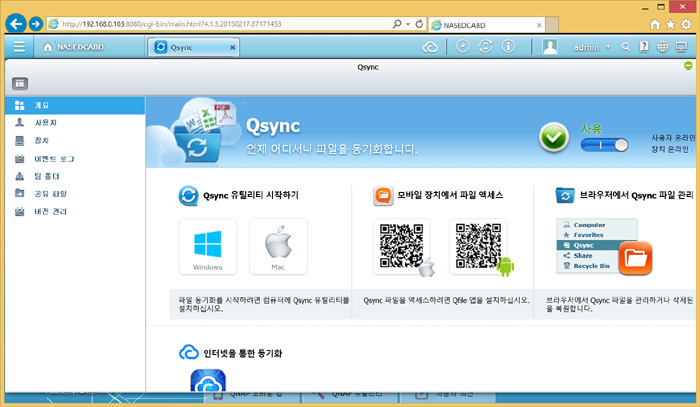The image size is (700, 407).
Task: Download Qsync utility for Windows
Action: (x=208, y=247)
